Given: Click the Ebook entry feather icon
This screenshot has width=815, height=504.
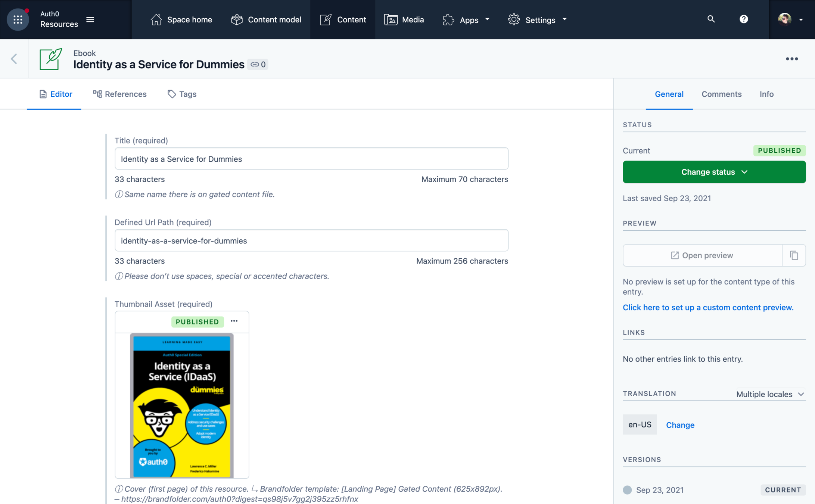Looking at the screenshot, I should [x=51, y=59].
